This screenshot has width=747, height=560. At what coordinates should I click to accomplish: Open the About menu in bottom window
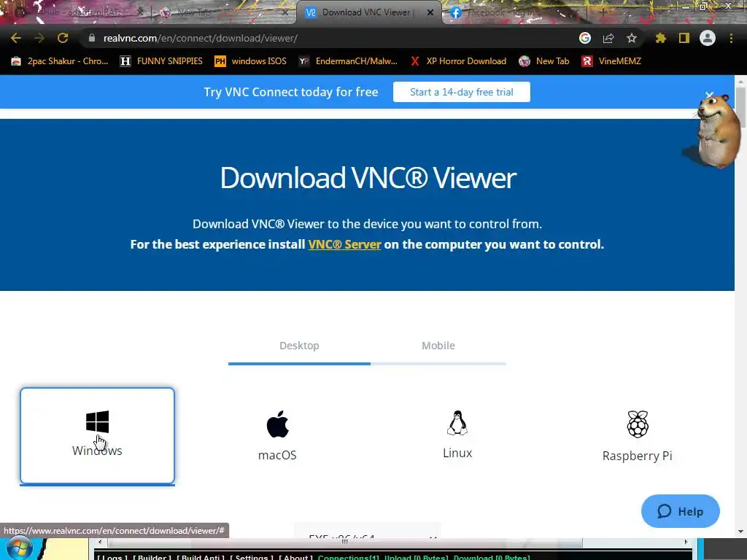click(295, 557)
